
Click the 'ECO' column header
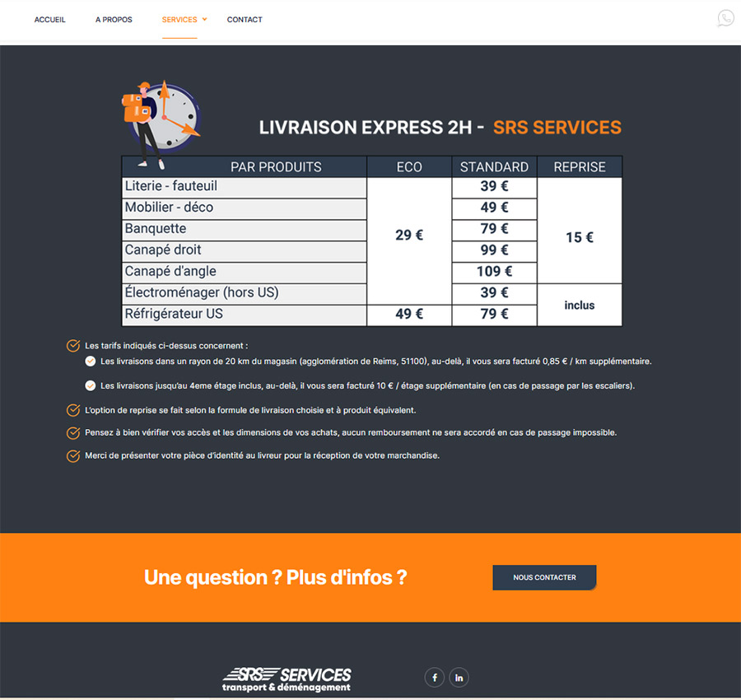tap(409, 167)
